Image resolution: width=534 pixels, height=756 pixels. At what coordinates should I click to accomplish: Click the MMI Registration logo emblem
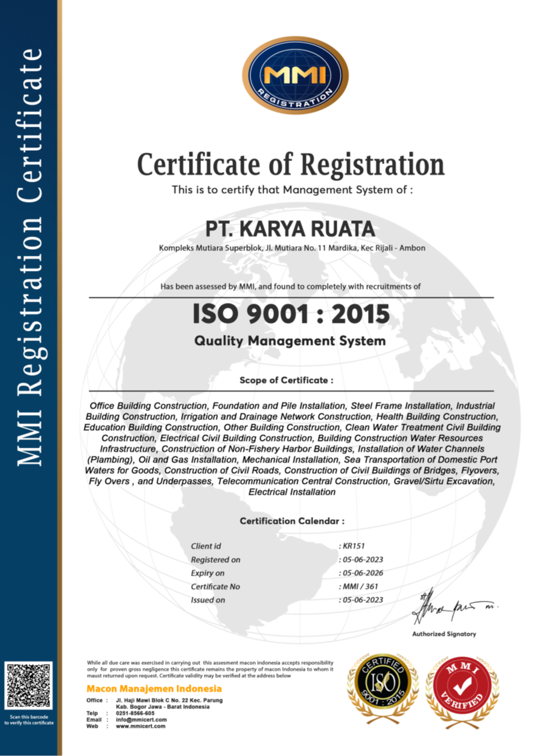295,75
